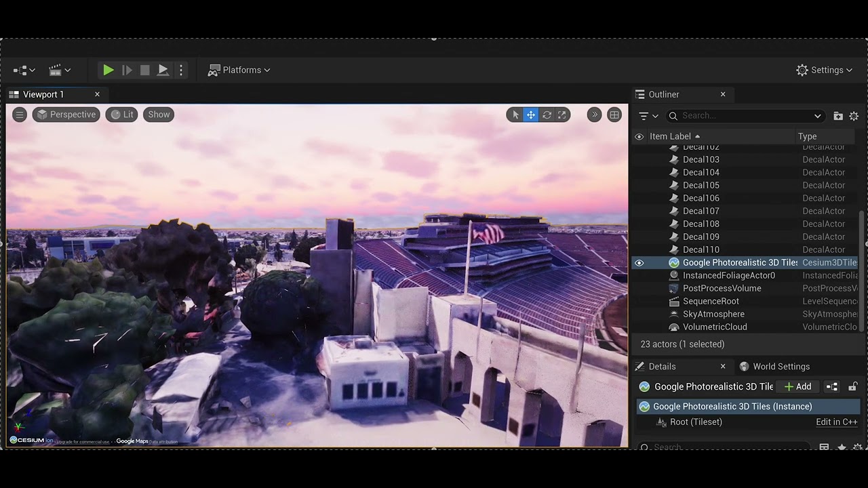Image resolution: width=868 pixels, height=488 pixels.
Task: Open the viewport Show flags menu
Action: (x=159, y=115)
